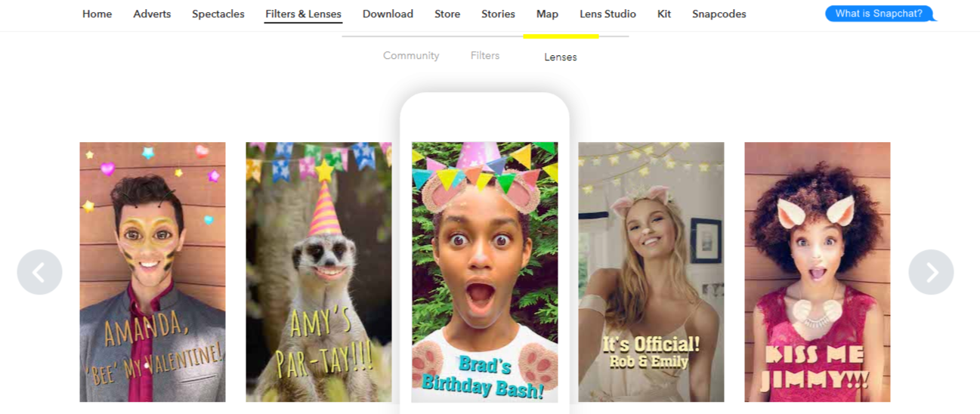Click the What is Snapchat? button
The width and height of the screenshot is (980, 414).
(x=879, y=14)
